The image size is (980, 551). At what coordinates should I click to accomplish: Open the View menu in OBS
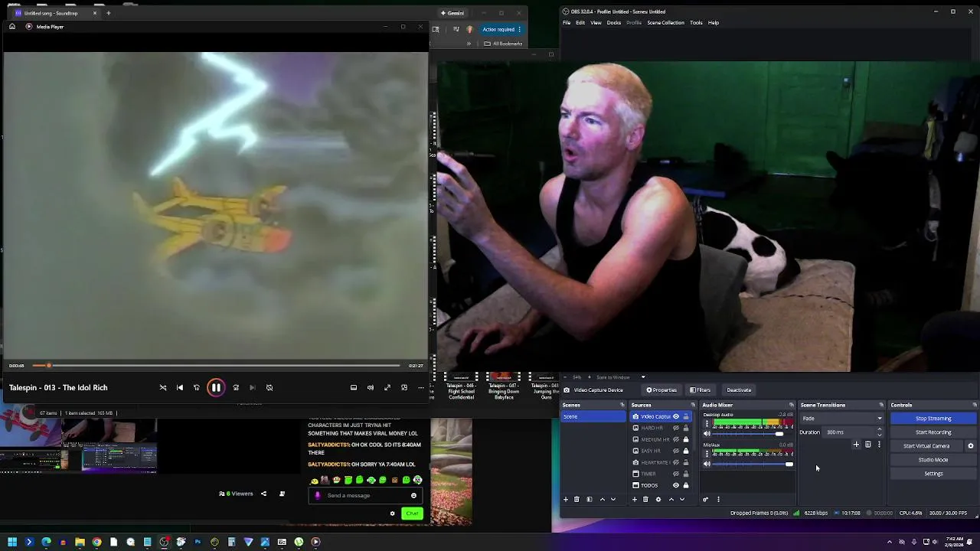[x=596, y=22]
